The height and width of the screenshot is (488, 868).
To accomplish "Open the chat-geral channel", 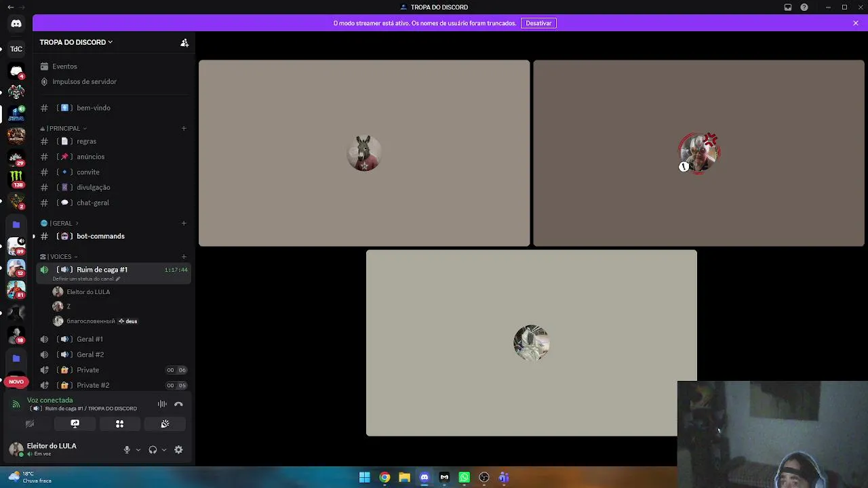I will point(113,203).
